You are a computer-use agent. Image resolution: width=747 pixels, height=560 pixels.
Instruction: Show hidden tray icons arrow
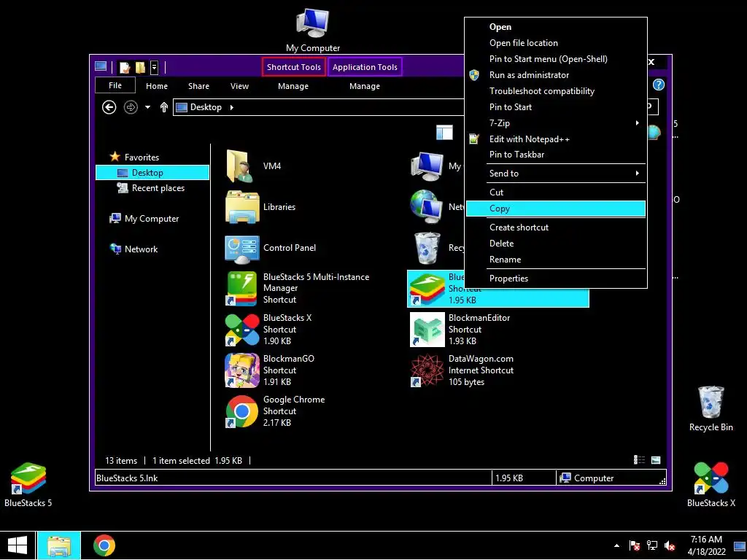click(x=617, y=545)
